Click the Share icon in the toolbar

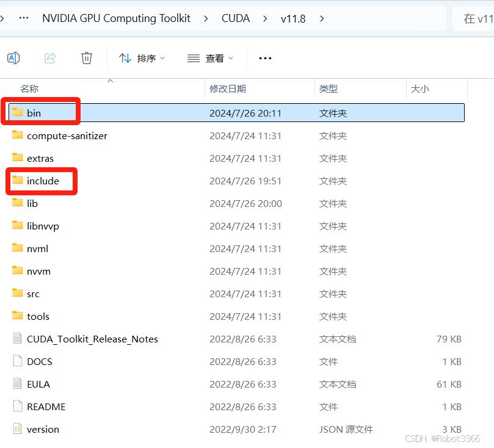click(50, 57)
